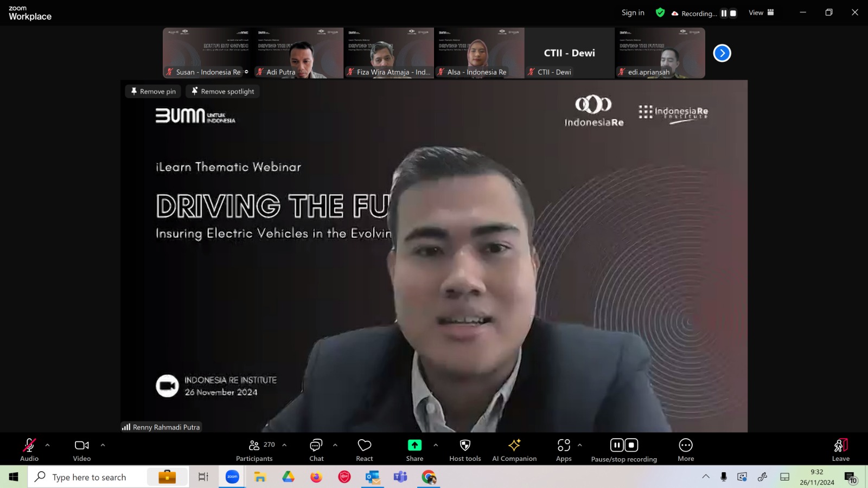This screenshot has height=488, width=868.
Task: Click the green Share screen button
Action: [x=414, y=450]
